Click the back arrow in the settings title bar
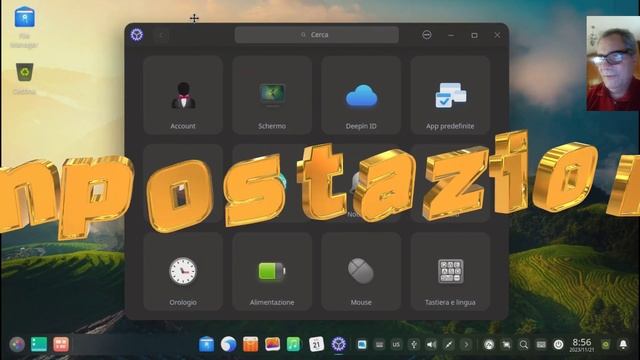Image resolution: width=640 pixels, height=360 pixels. 162,35
